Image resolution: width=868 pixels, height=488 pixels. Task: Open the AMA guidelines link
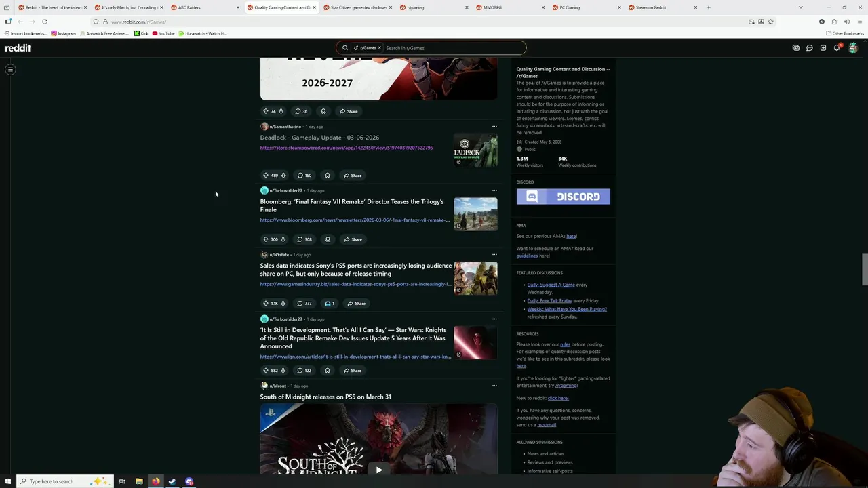point(527,256)
